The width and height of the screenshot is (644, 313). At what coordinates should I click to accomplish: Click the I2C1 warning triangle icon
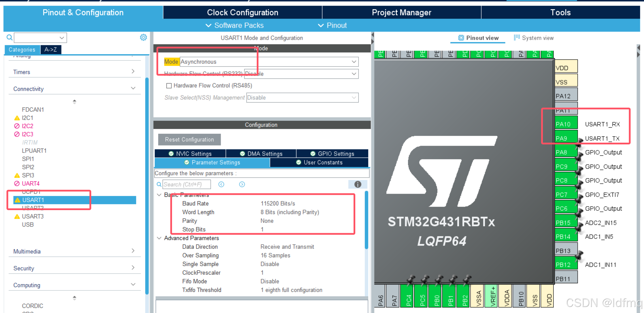(17, 118)
